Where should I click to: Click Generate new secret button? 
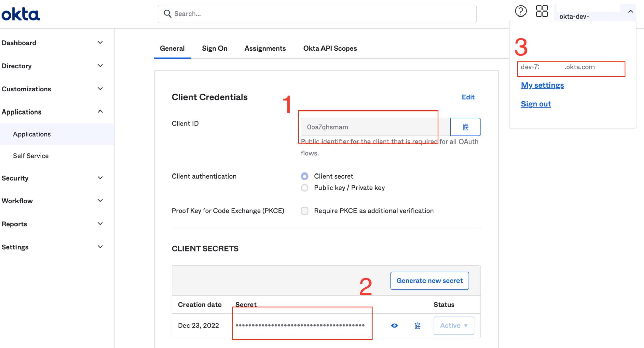pyautogui.click(x=429, y=281)
